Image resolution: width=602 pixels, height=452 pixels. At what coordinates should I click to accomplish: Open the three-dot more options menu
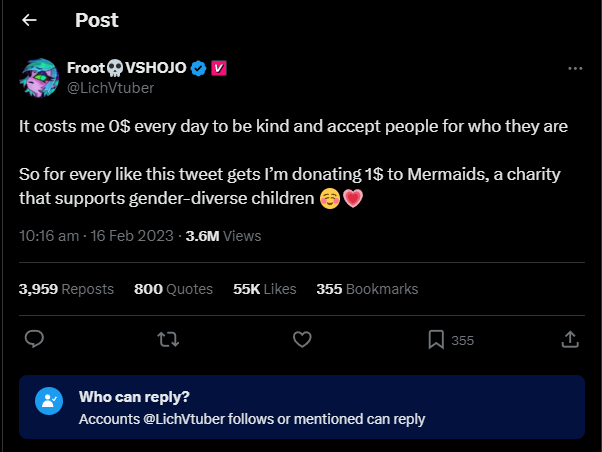[x=574, y=68]
